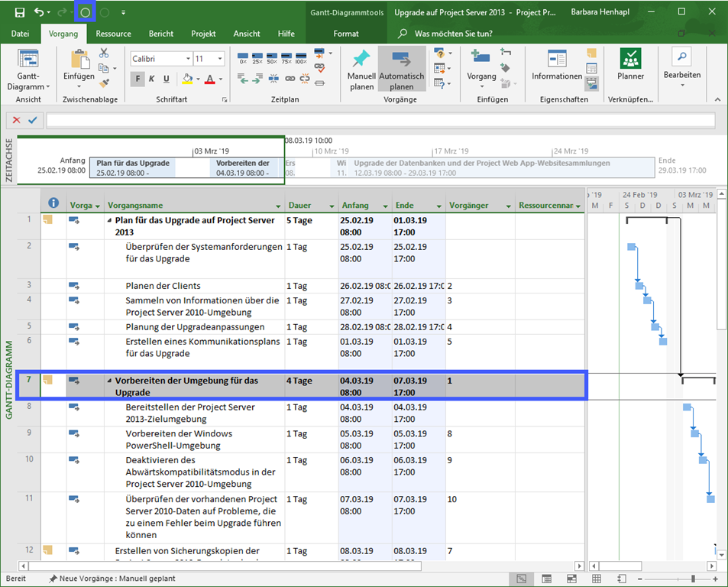Open the Vorgangsname column filter dropdown

[x=278, y=206]
